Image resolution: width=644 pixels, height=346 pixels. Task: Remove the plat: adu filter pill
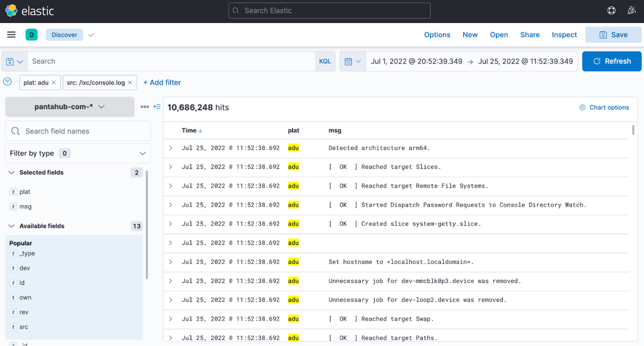tap(53, 82)
